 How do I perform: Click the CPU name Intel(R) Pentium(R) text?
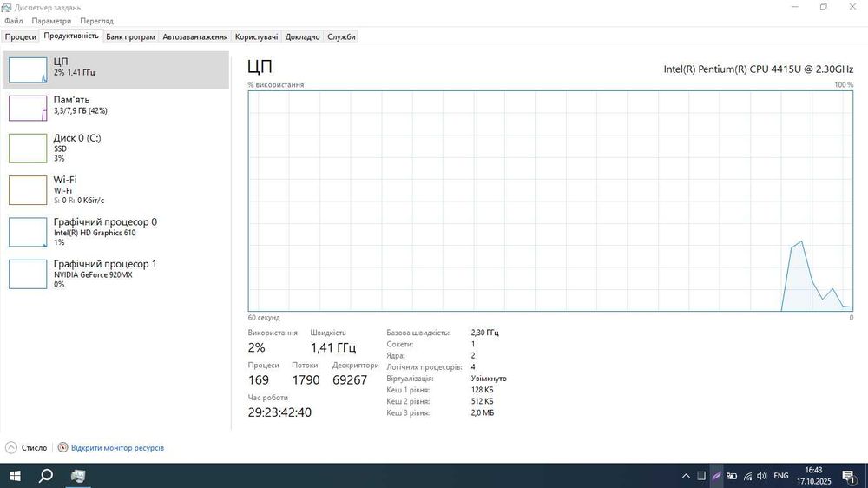click(759, 69)
